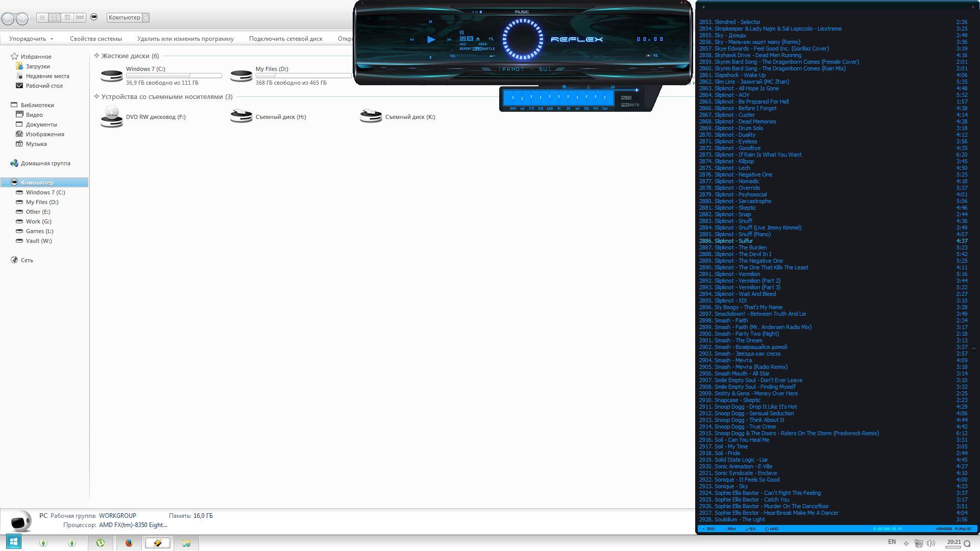This screenshot has width=980, height=551.
Task: Skip to the previous track in Winamp
Action: coord(412,39)
